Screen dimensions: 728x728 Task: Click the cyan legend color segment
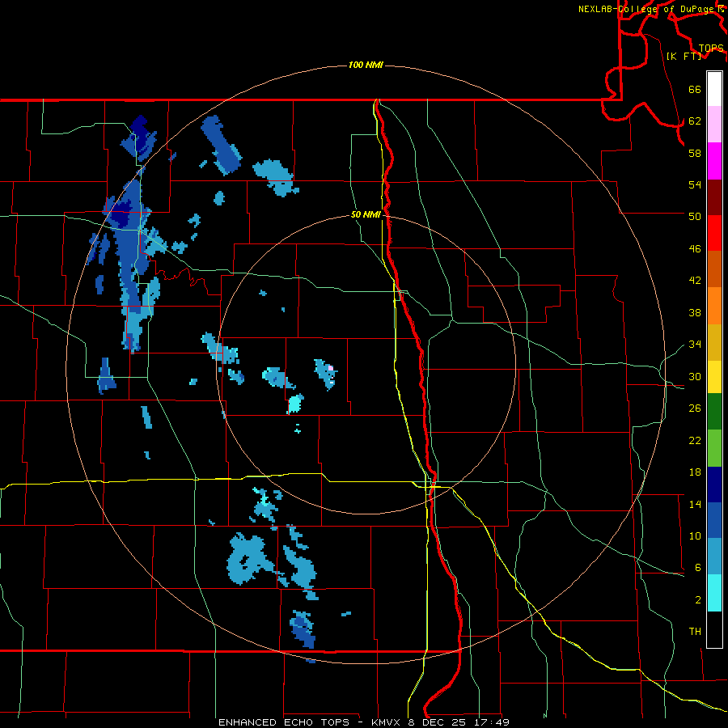coord(714,594)
